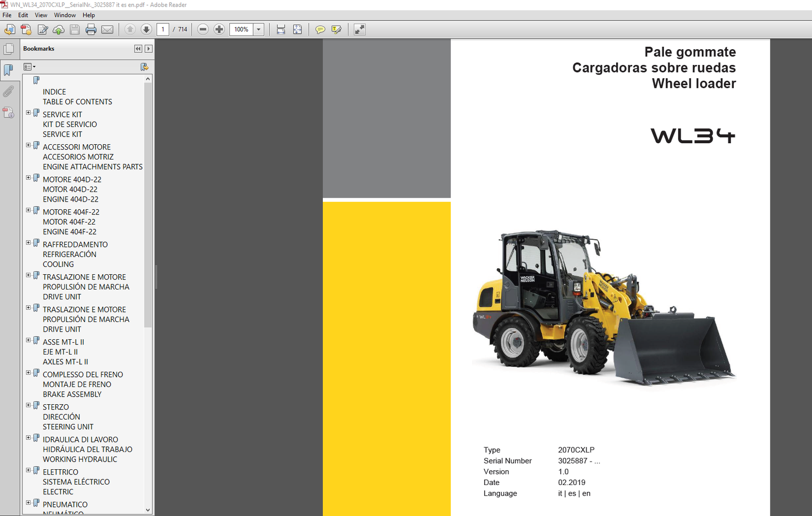Screen dimensions: 812x516
Task: Show the Page Thumbnails panel
Action: 9,49
